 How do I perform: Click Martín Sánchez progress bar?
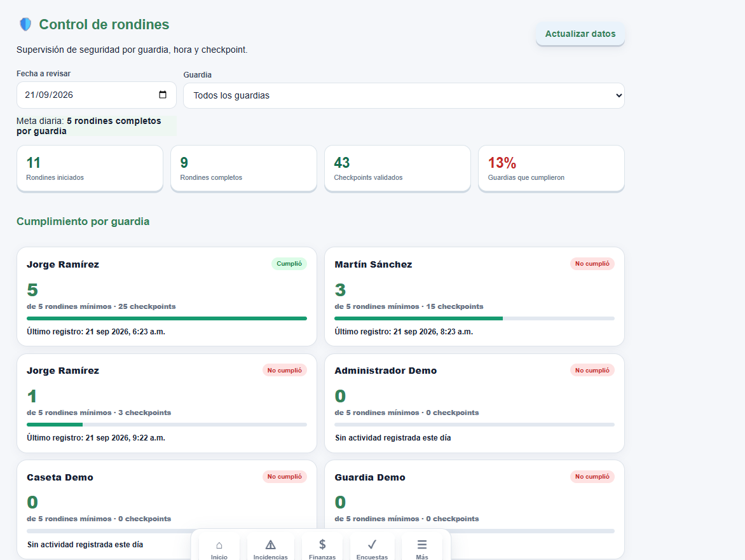point(474,318)
